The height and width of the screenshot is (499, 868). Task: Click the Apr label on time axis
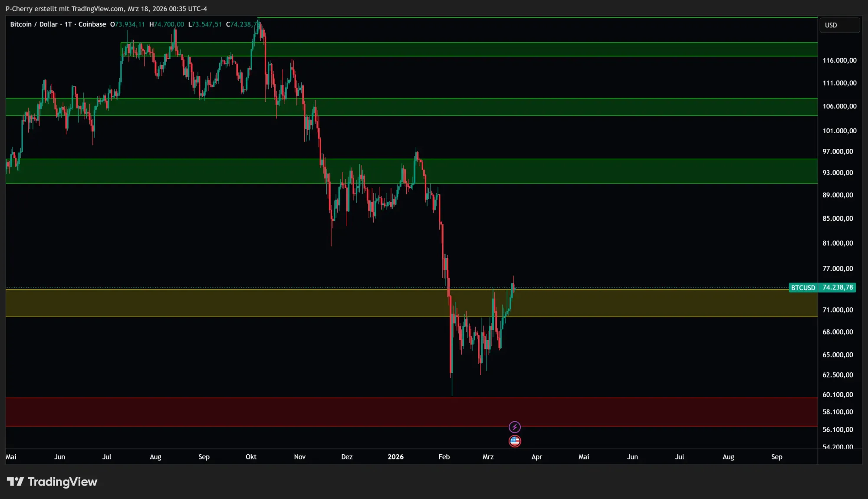click(536, 457)
